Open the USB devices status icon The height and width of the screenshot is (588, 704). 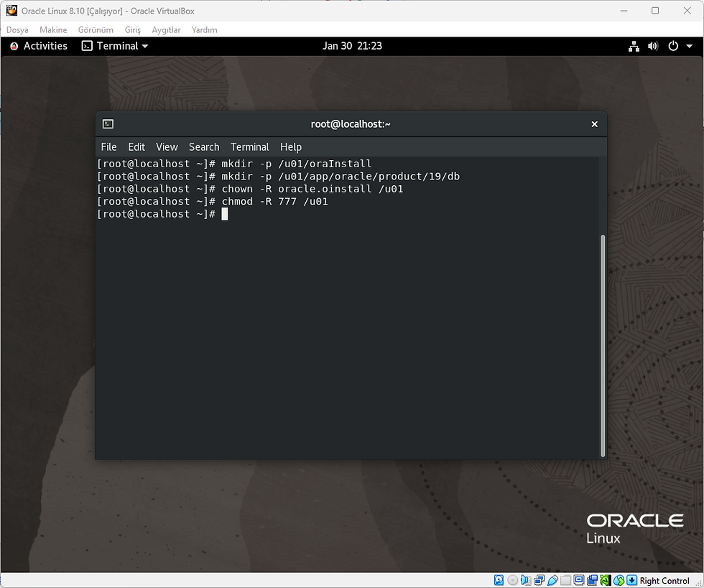tap(552, 580)
